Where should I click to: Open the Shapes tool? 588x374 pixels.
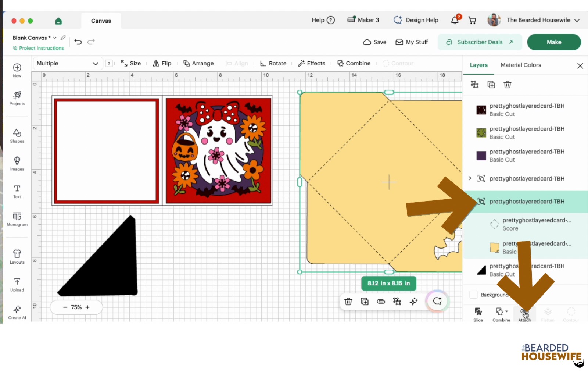17,136
